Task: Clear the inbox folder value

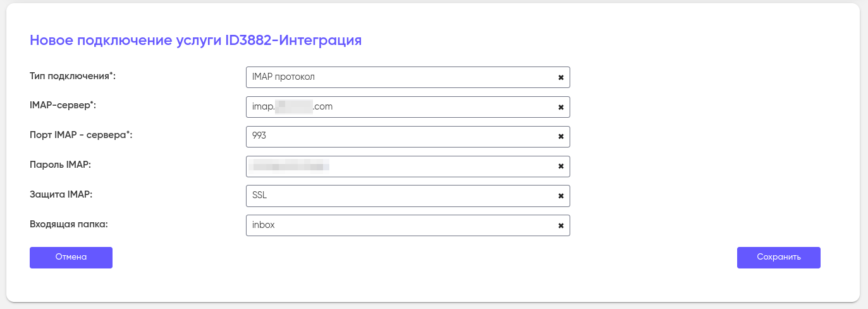Action: pyautogui.click(x=561, y=226)
